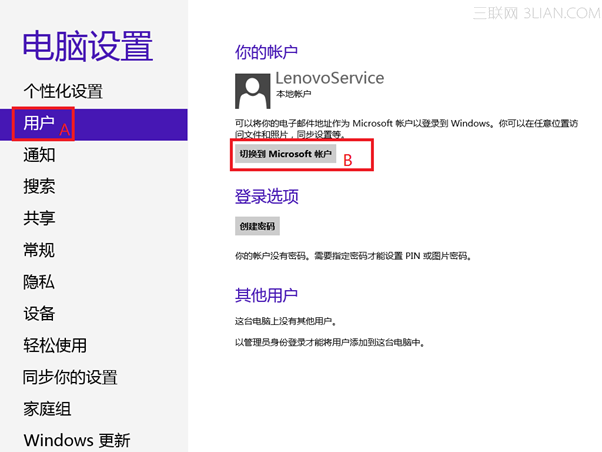
Task: Click the 切换到 Microsoft 帐户 button
Action: click(x=285, y=154)
